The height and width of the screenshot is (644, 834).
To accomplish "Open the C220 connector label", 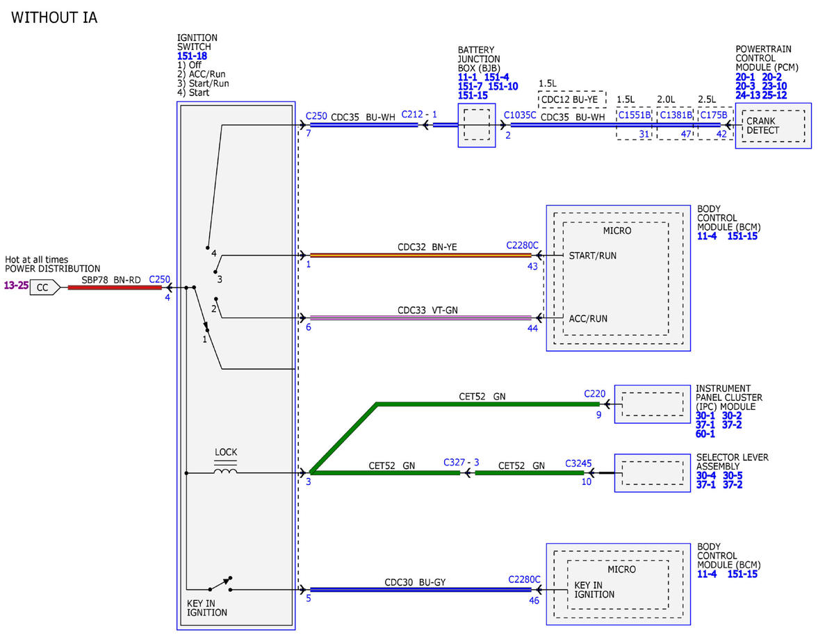I will (x=596, y=393).
